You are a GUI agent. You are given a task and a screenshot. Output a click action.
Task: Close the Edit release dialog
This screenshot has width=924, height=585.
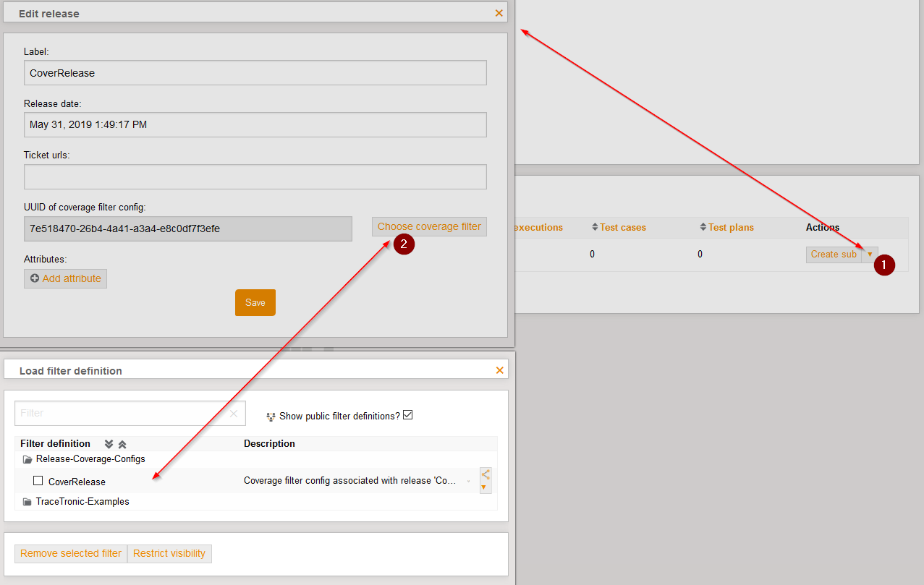click(x=499, y=13)
